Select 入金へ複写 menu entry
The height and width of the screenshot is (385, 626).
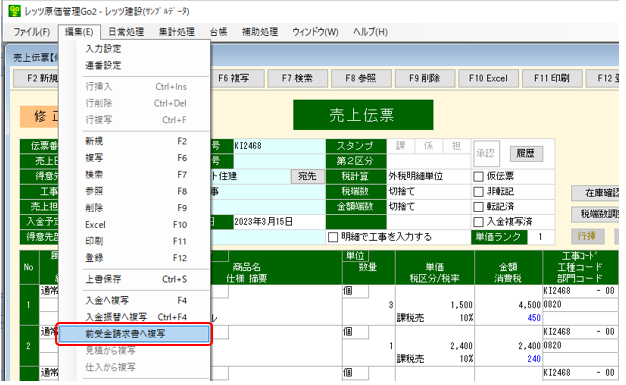(135, 300)
